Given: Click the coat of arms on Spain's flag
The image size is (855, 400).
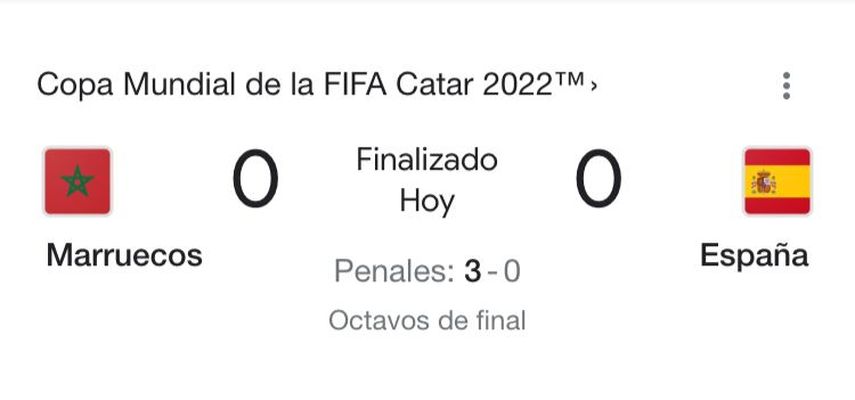Looking at the screenshot, I should tap(763, 182).
